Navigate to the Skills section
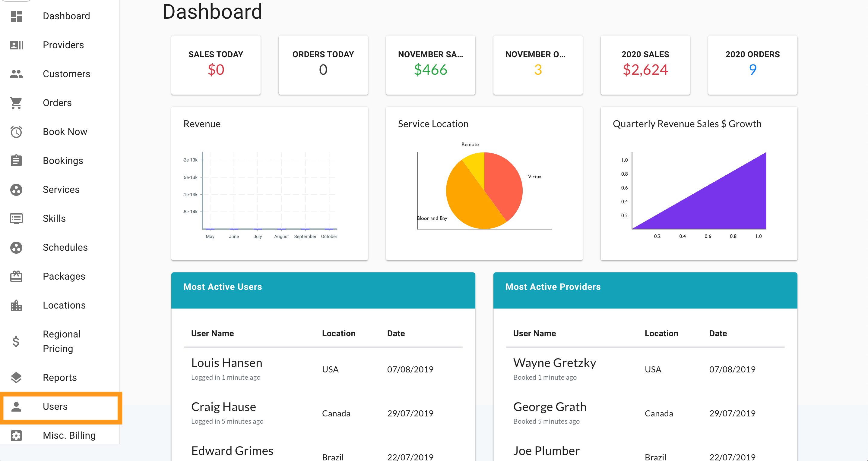Image resolution: width=868 pixels, height=461 pixels. point(54,218)
